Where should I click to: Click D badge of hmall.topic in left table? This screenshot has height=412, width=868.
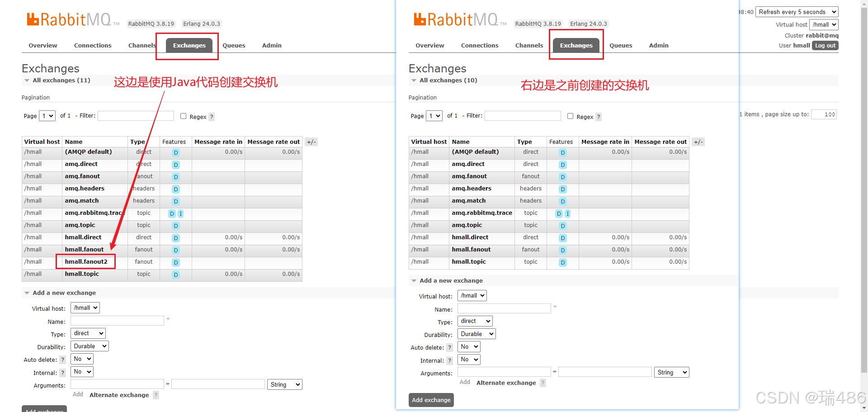pyautogui.click(x=176, y=275)
